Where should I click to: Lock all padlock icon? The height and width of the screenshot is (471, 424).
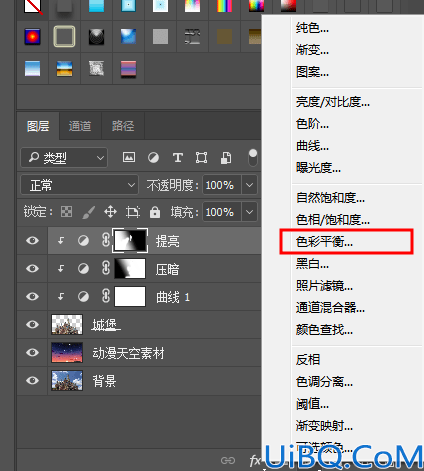155,212
